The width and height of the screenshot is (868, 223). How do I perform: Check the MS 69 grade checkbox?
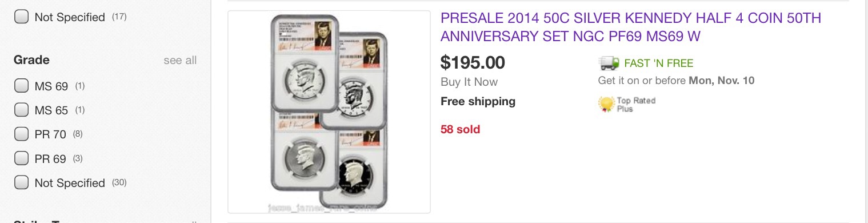click(21, 86)
